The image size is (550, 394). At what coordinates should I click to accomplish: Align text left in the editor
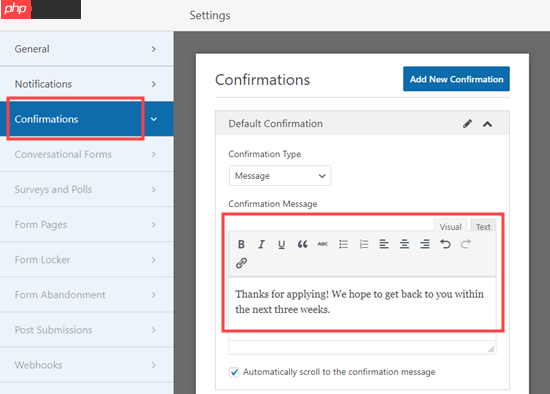point(384,244)
